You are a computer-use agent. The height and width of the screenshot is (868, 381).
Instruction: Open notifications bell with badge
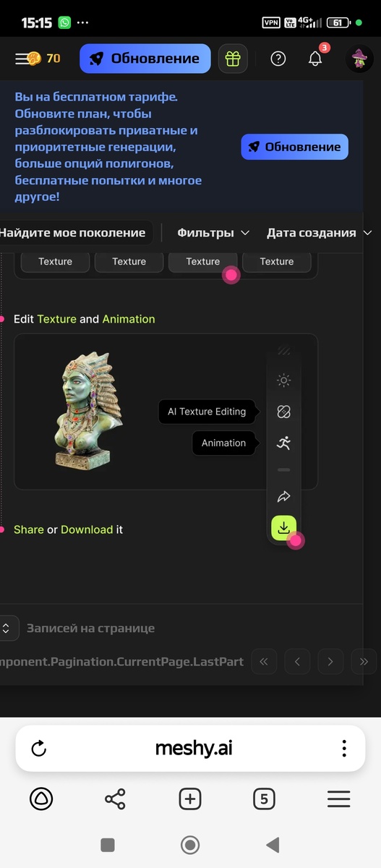[x=316, y=58]
